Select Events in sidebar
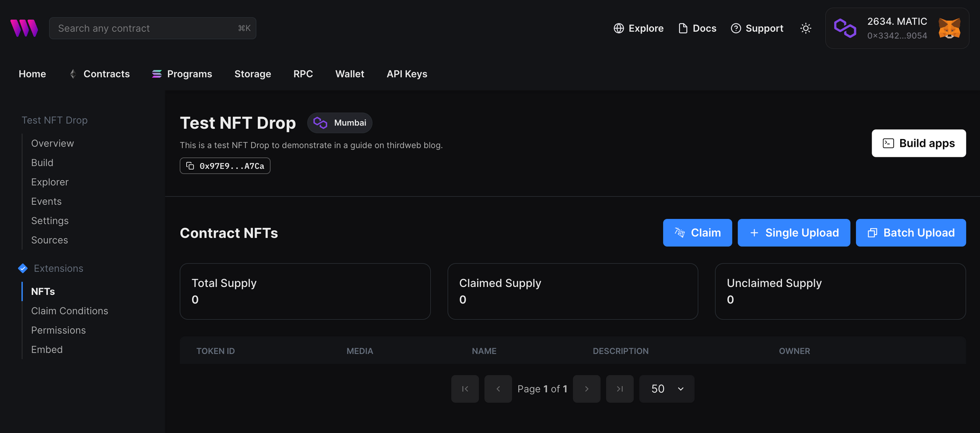The image size is (980, 433). (x=47, y=201)
